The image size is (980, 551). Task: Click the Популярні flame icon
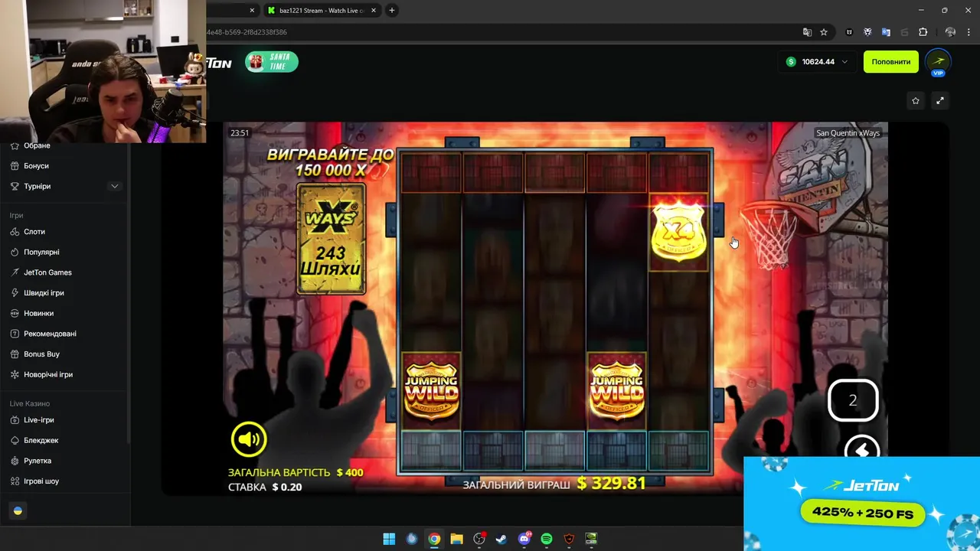point(15,253)
